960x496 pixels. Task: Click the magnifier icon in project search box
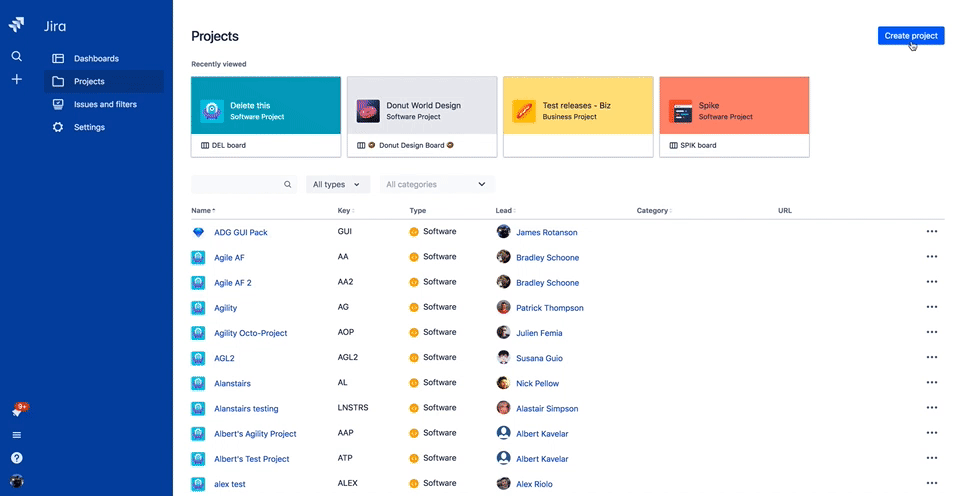[x=287, y=184]
